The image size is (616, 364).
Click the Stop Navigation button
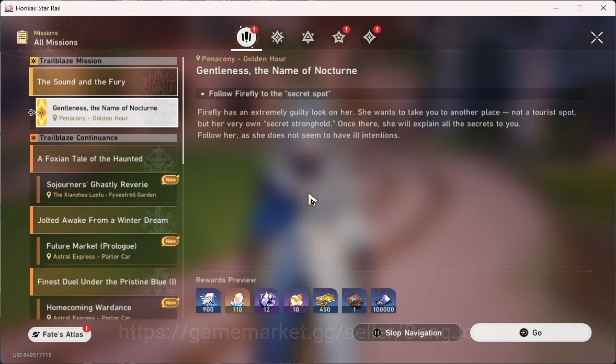pos(407,333)
